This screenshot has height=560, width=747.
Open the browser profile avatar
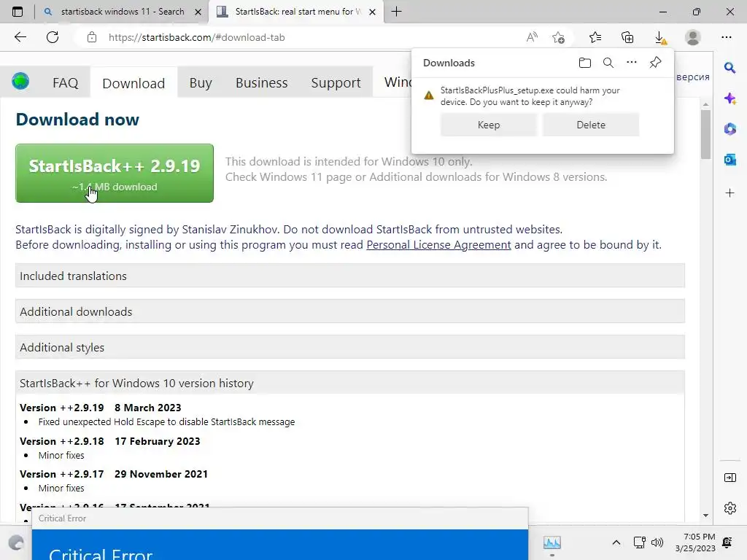[x=693, y=37]
